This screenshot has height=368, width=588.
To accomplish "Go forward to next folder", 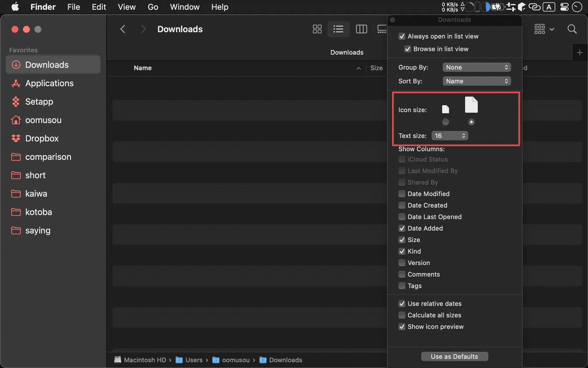I will tap(143, 29).
